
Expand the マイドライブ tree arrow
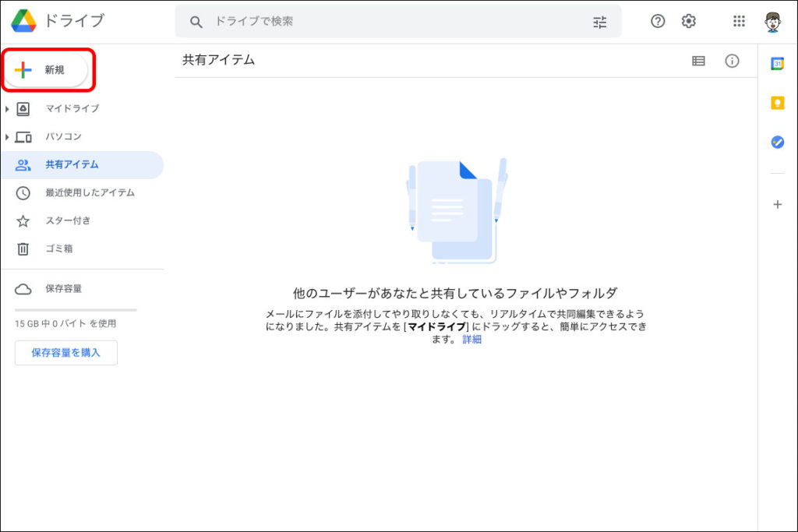7,109
